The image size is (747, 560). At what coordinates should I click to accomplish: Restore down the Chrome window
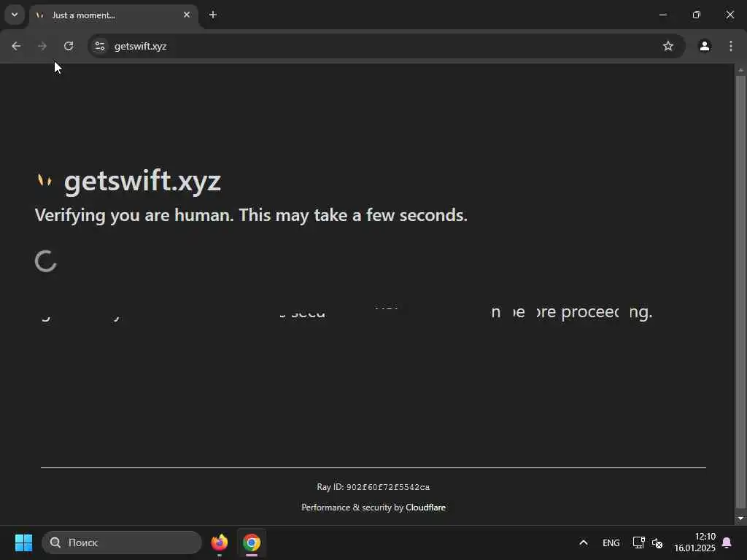[697, 15]
